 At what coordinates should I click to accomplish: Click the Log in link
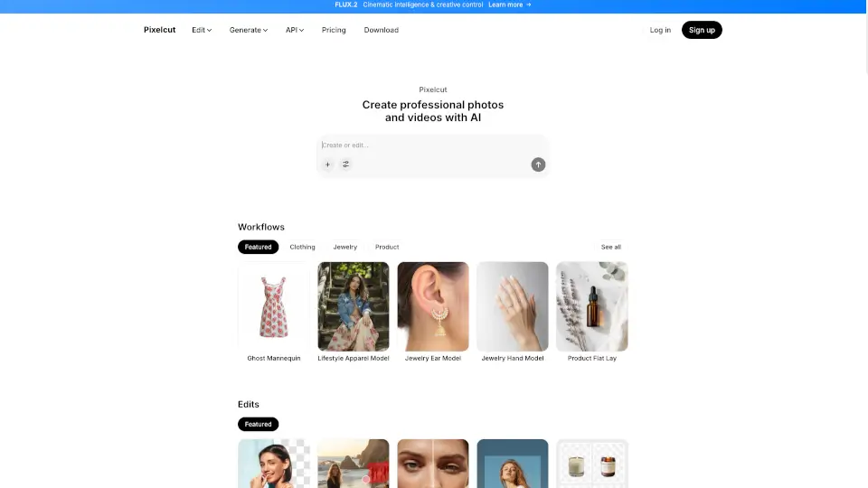660,30
